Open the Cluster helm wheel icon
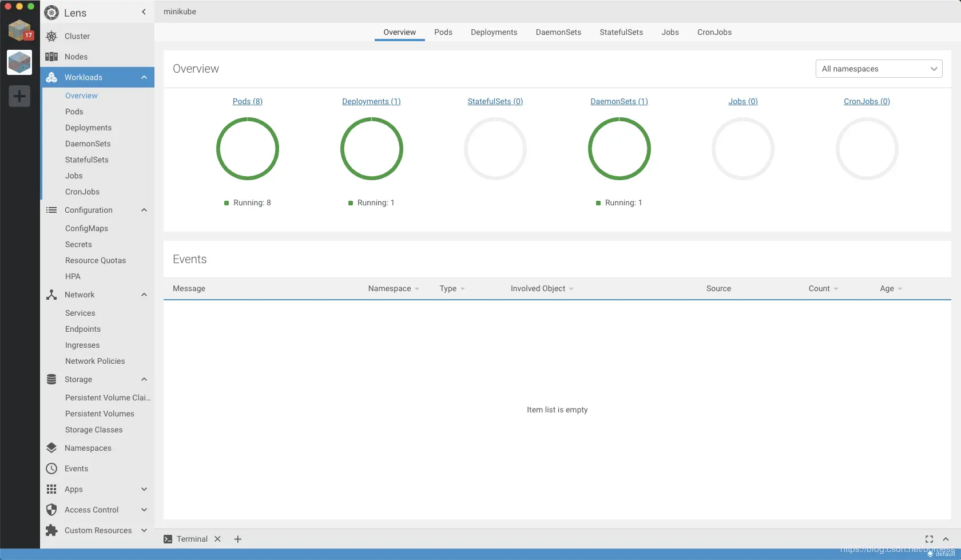961x560 pixels. [51, 36]
